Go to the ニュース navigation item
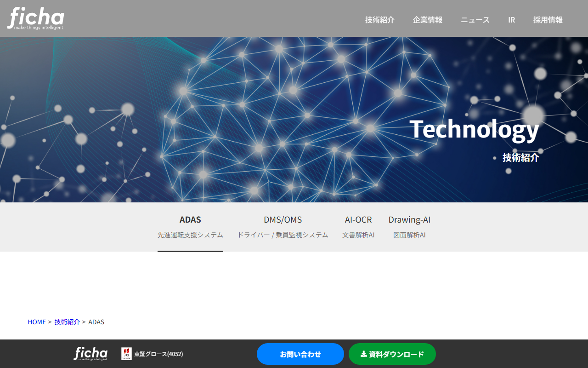The image size is (588, 368). coord(475,20)
